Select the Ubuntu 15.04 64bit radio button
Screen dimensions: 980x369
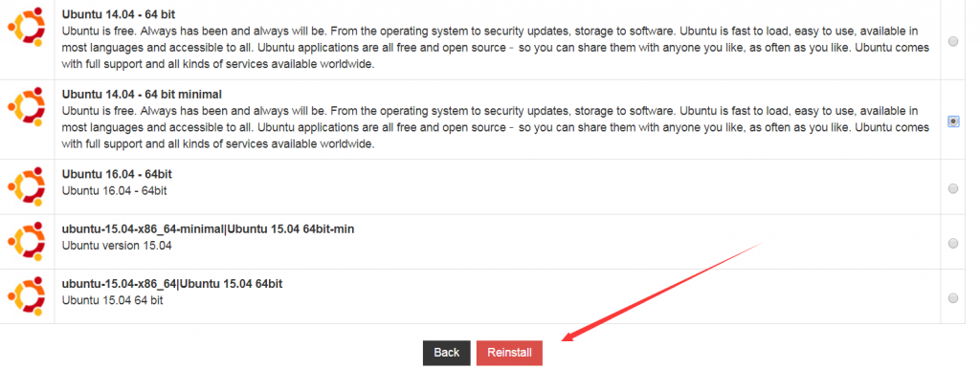[953, 298]
